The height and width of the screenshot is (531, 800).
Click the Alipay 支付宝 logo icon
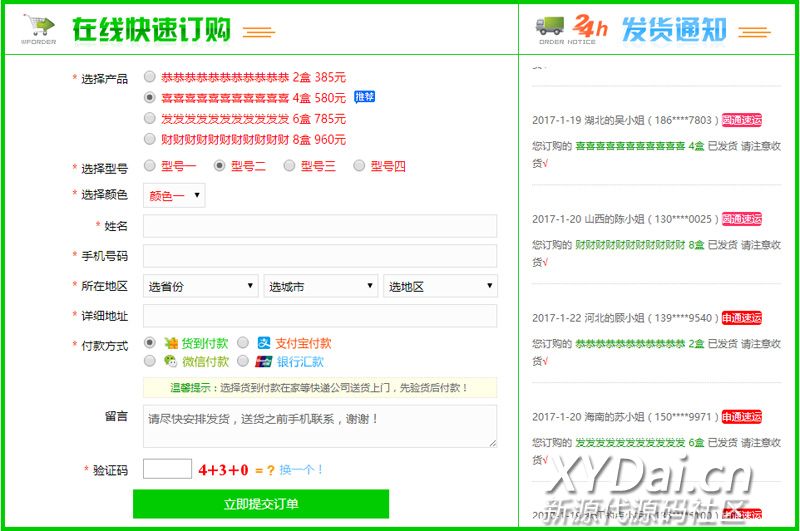(264, 343)
